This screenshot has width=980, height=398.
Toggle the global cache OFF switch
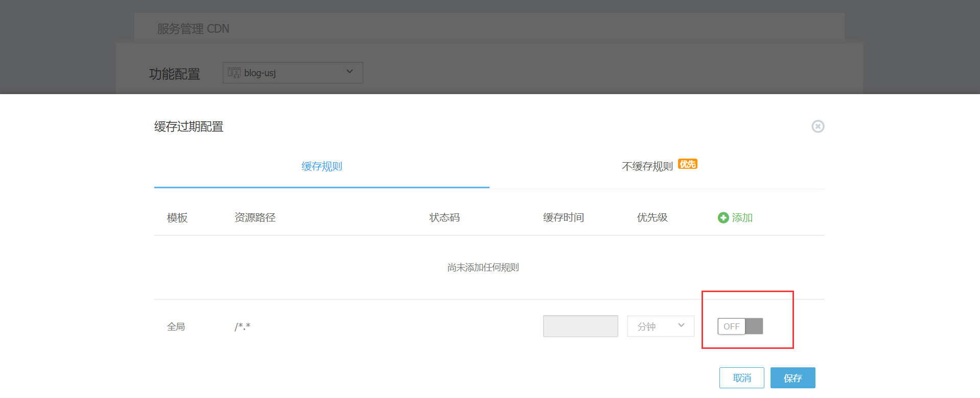click(740, 326)
